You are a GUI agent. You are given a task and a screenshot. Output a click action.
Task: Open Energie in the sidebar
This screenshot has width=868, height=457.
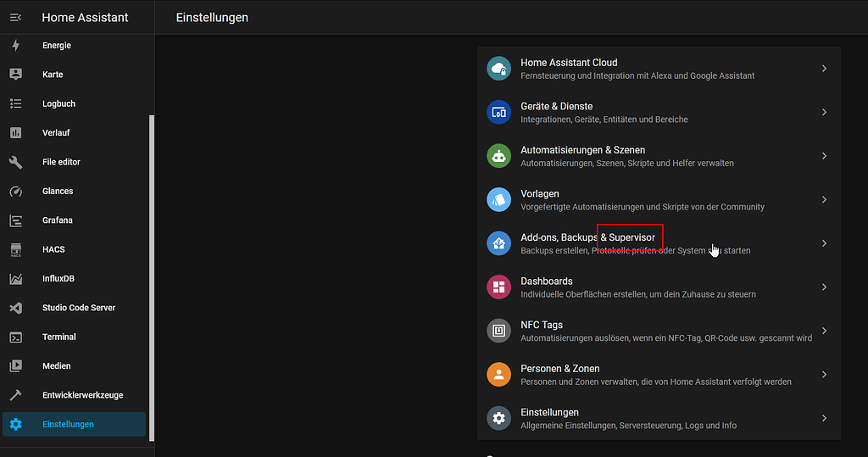point(74,46)
